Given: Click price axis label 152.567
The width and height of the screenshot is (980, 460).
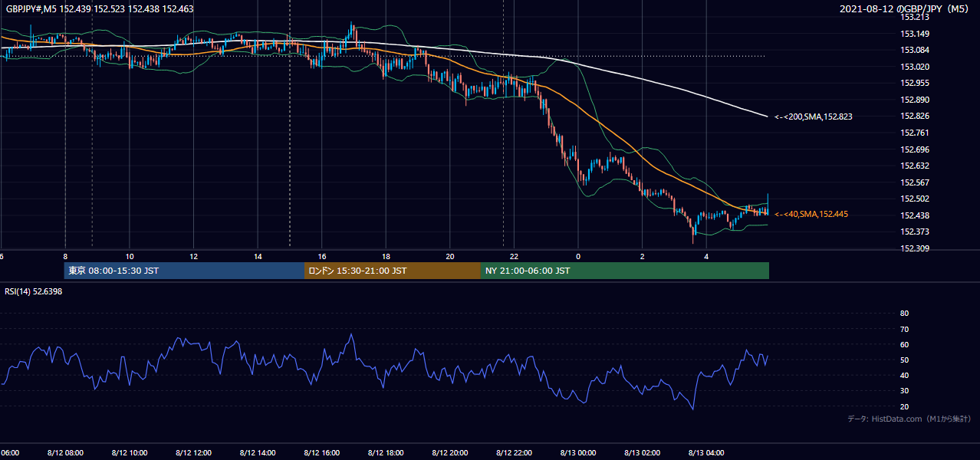Looking at the screenshot, I should pos(915,182).
